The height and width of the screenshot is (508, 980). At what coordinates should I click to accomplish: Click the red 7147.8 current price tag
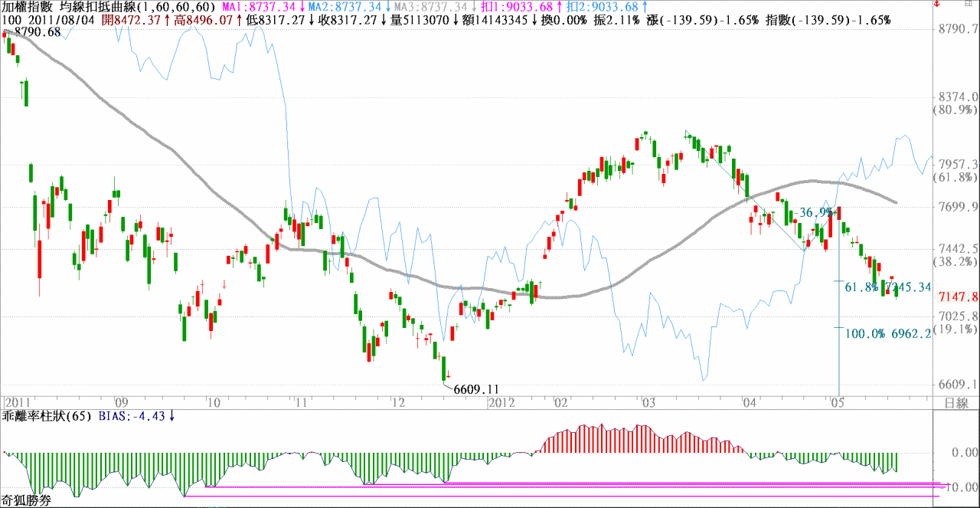pos(960,297)
